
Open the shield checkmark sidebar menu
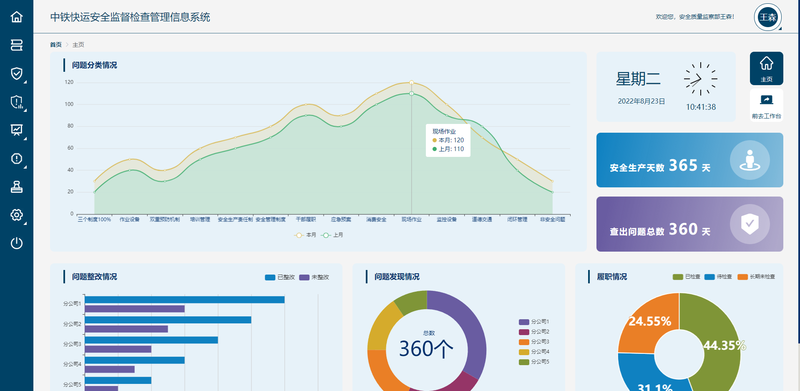click(x=16, y=74)
